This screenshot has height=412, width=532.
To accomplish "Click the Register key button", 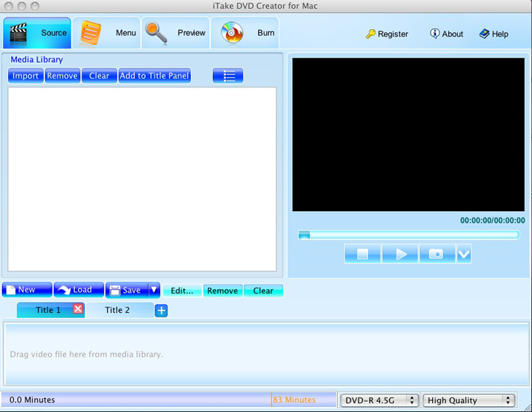I will (x=387, y=34).
